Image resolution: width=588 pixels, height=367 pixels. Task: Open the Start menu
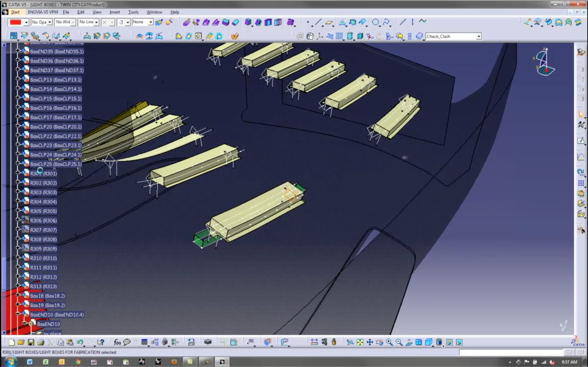(15, 12)
